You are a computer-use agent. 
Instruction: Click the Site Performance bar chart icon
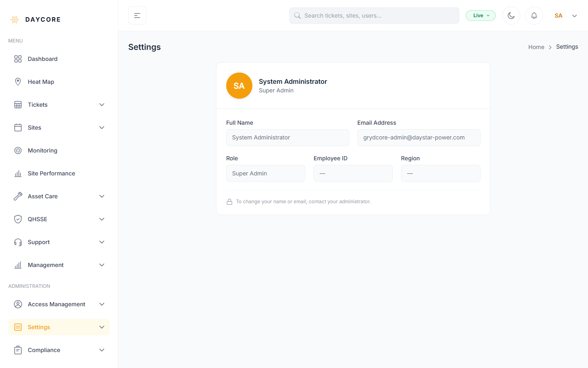[x=18, y=173]
